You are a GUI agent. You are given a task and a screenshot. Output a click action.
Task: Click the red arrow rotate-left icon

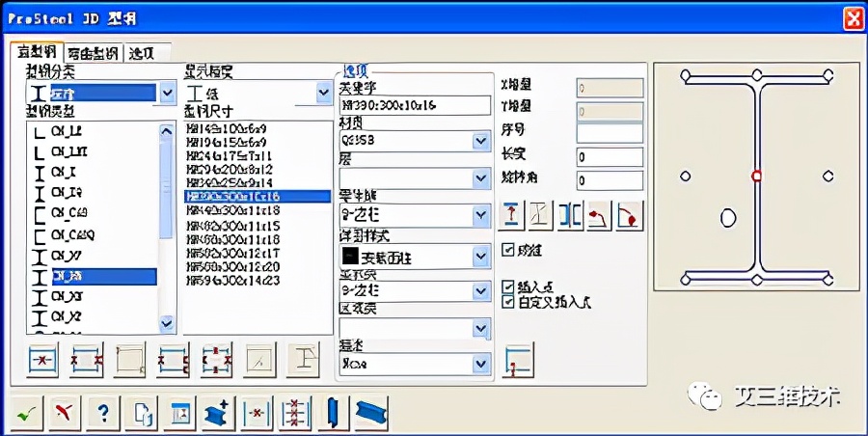pos(600,216)
